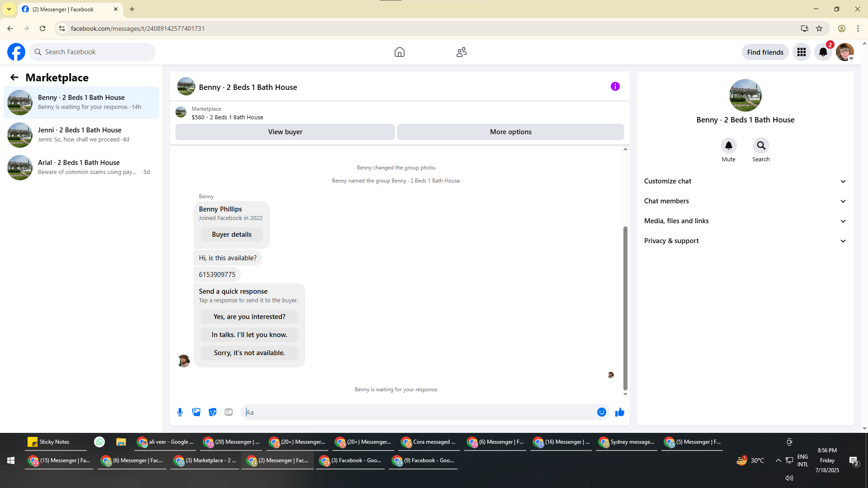Open the Arial 2 Beds conversation

(x=81, y=167)
